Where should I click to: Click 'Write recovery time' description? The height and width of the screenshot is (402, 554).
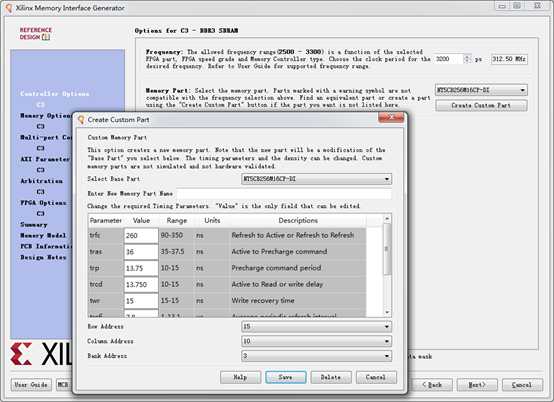pos(263,300)
